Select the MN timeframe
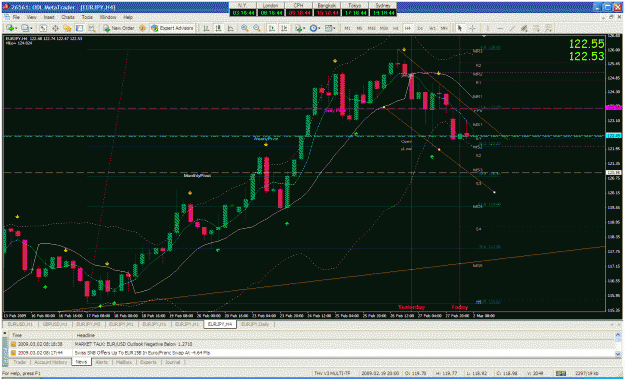625x379 pixels. coord(444,28)
